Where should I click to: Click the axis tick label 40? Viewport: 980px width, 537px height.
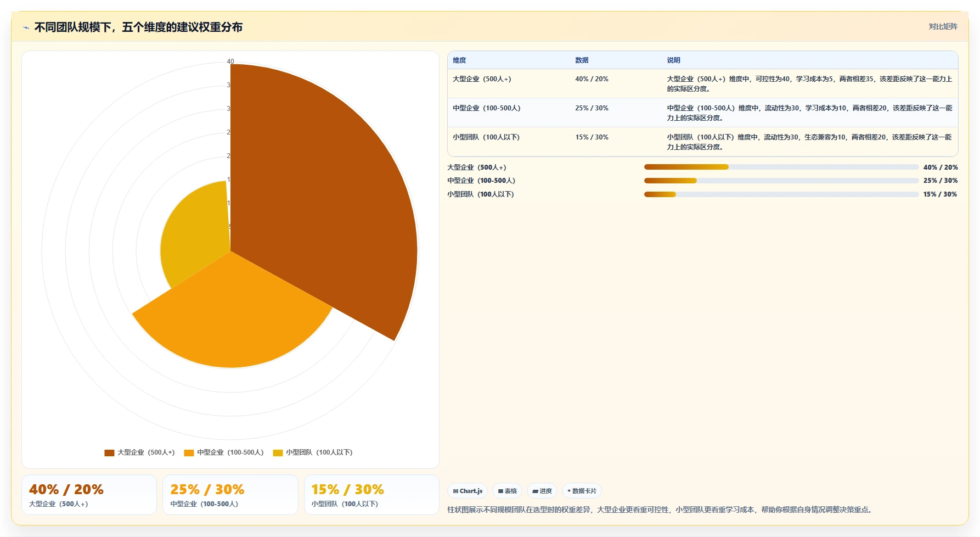[230, 61]
